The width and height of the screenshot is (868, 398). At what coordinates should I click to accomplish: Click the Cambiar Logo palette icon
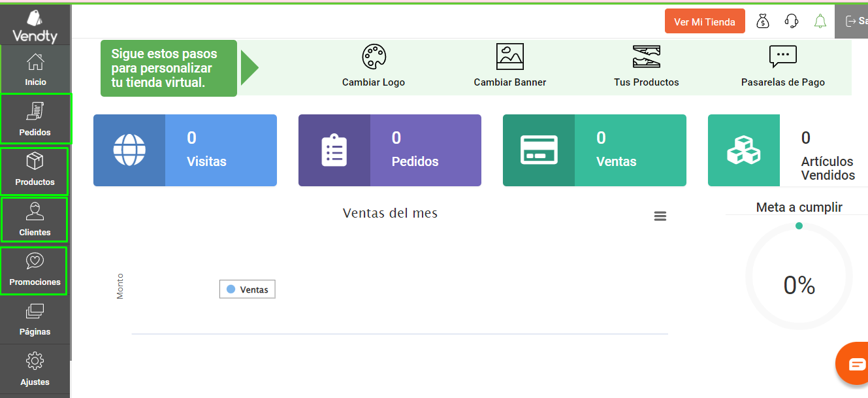click(373, 56)
